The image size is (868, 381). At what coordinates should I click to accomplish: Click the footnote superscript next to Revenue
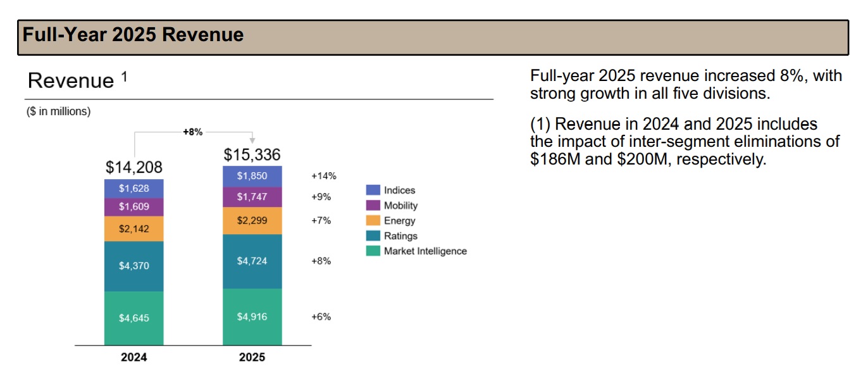coord(123,74)
